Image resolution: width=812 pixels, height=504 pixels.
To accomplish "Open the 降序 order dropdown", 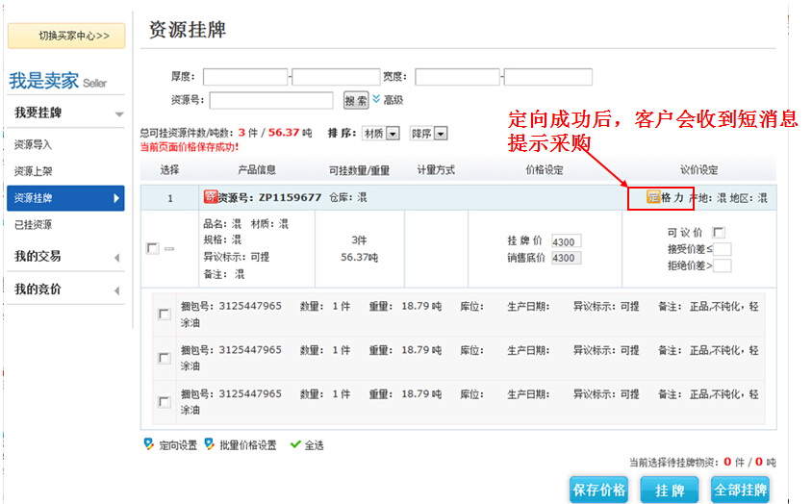I will tap(441, 134).
